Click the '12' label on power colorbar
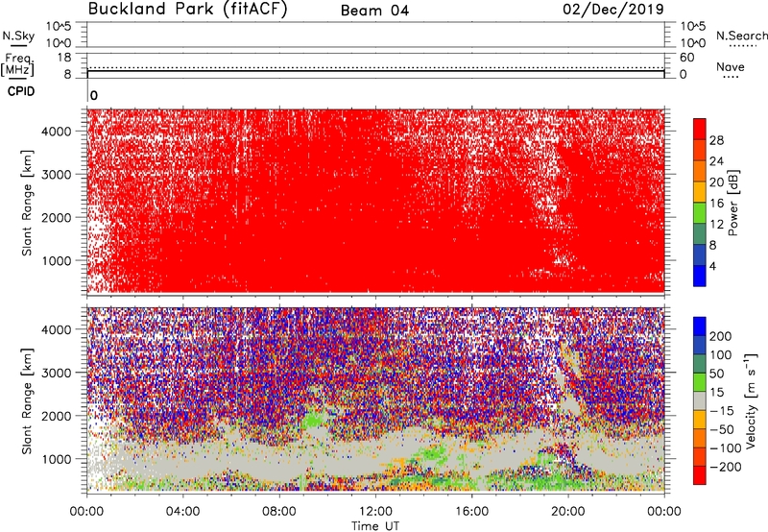This screenshot has width=768, height=532. click(716, 225)
